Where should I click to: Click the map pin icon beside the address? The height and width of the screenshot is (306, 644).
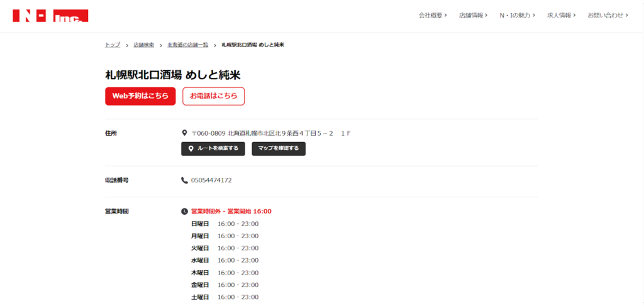click(x=184, y=133)
